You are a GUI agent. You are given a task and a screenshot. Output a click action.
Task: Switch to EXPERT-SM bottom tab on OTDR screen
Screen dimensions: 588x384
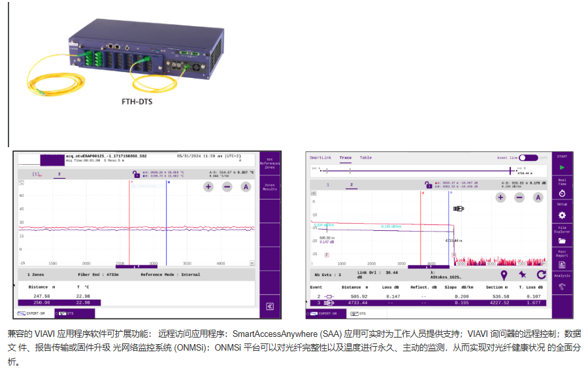click(x=325, y=313)
